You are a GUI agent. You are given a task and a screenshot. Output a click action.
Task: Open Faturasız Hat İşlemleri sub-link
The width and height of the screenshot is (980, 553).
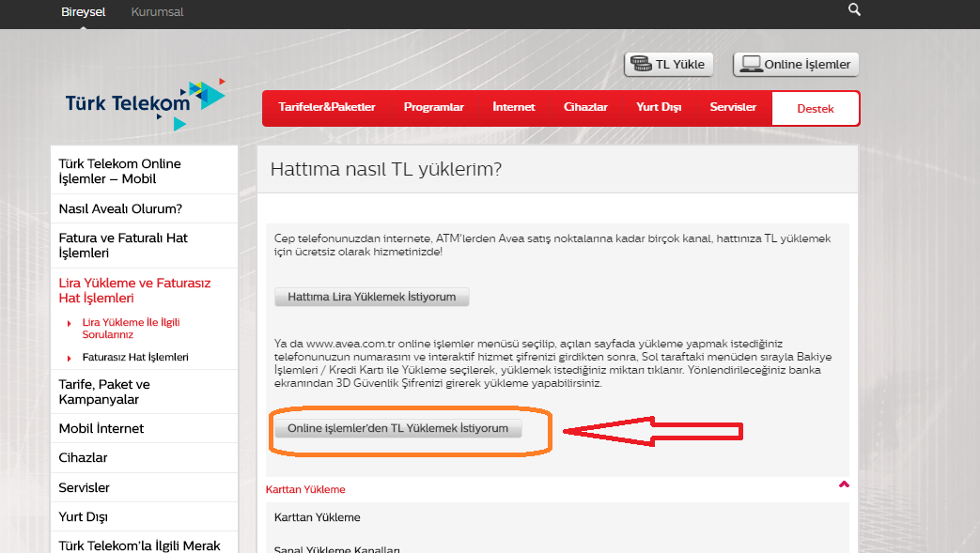pos(135,358)
